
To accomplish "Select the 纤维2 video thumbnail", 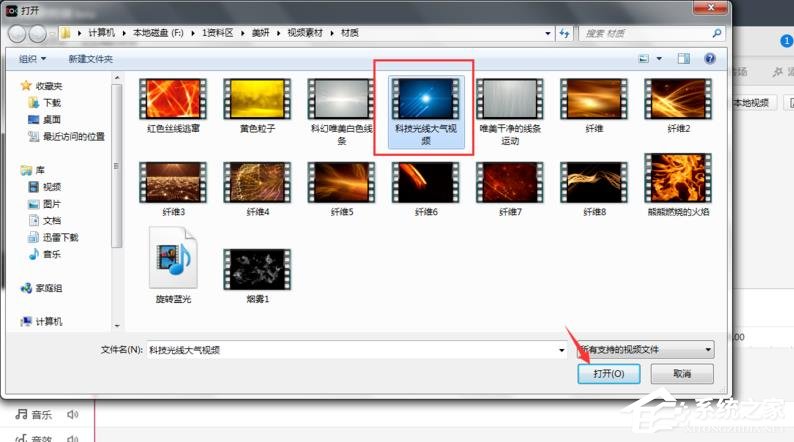I will coord(678,99).
